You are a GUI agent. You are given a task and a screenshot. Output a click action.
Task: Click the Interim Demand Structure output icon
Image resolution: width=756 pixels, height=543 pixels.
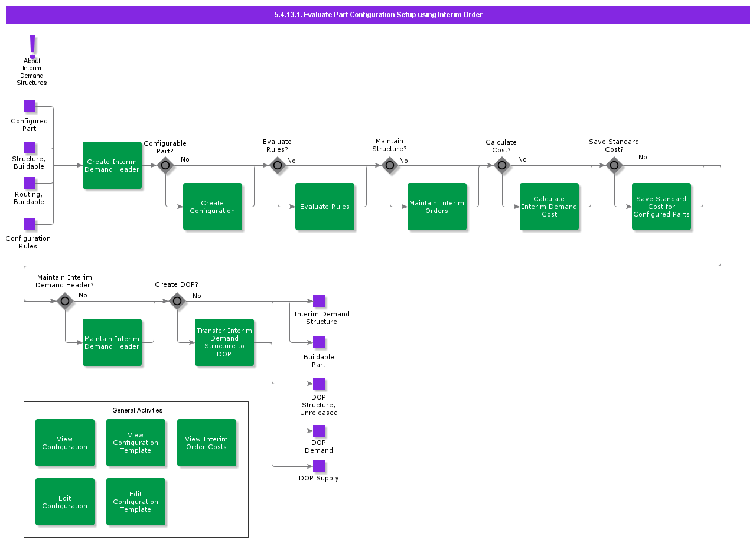319,301
